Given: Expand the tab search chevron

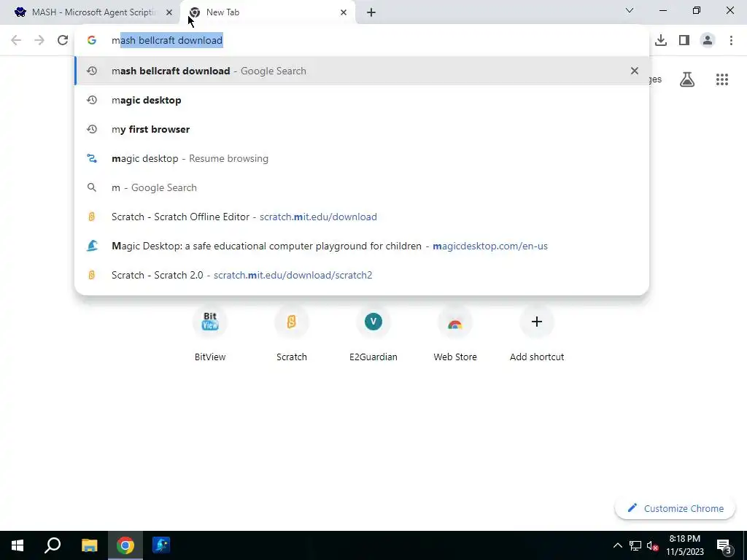Looking at the screenshot, I should [x=630, y=10].
